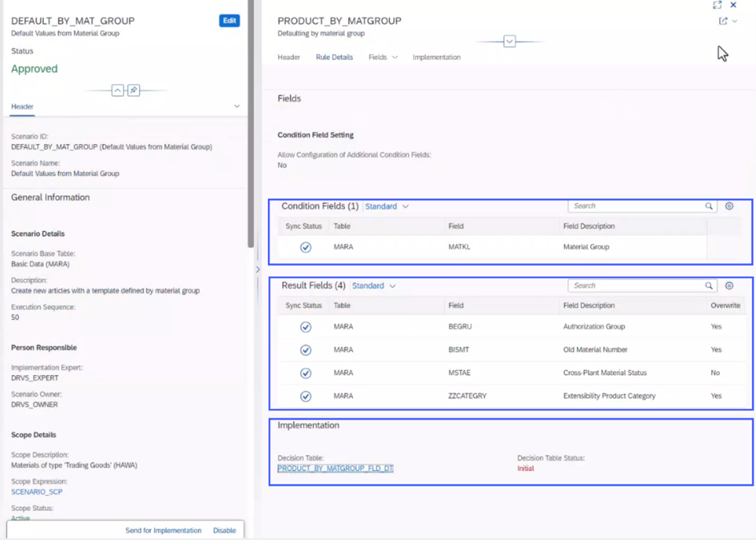Open the share options icon
The width and height of the screenshot is (756, 540).
pyautogui.click(x=724, y=21)
